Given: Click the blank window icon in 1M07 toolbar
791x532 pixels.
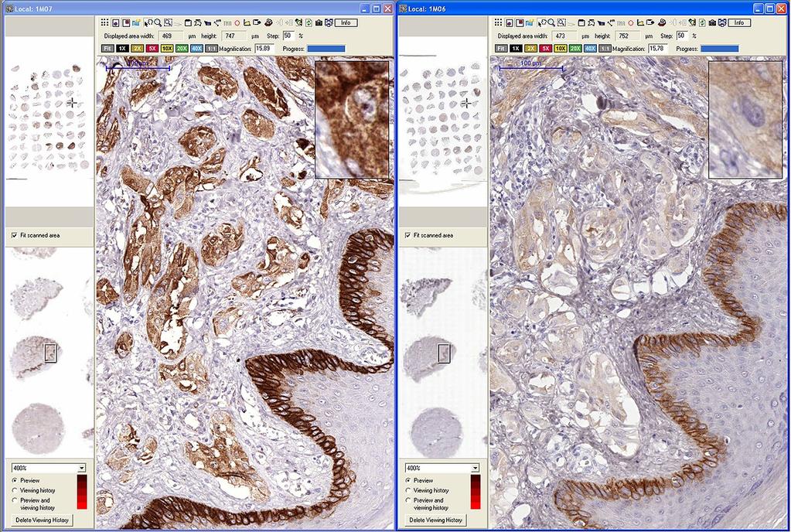Looking at the screenshot, I should [x=188, y=22].
